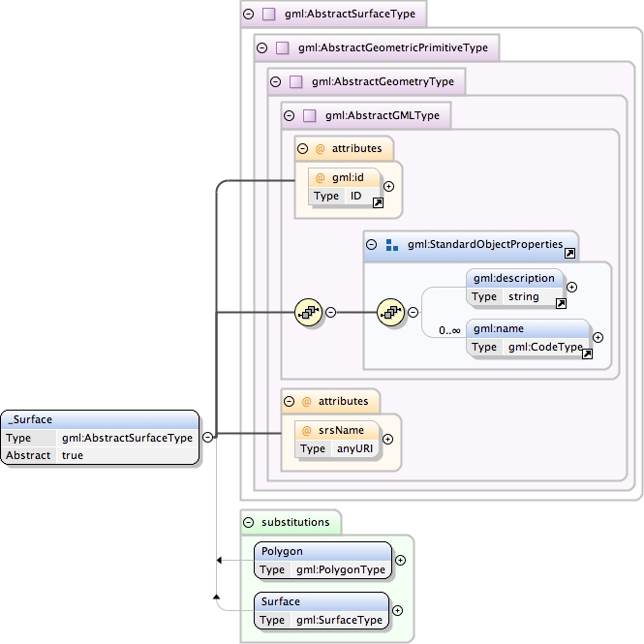Collapse the _Surface element children
644x644 pixels.
click(208, 437)
